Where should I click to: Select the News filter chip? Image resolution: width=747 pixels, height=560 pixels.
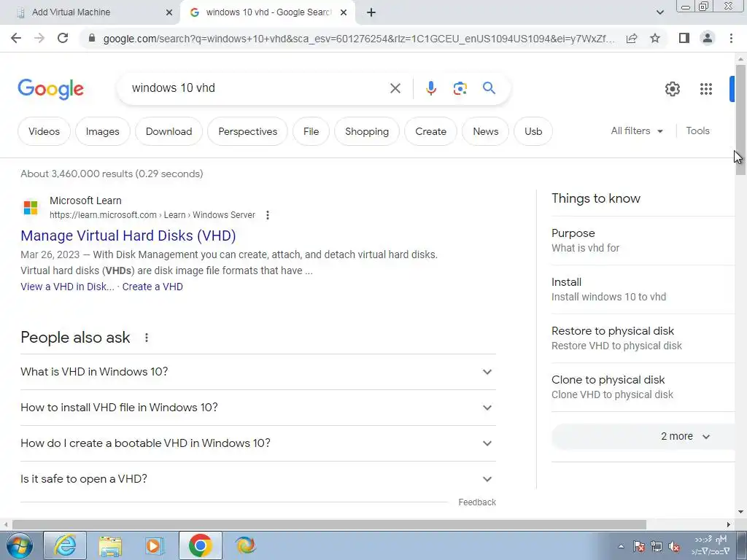(x=485, y=131)
